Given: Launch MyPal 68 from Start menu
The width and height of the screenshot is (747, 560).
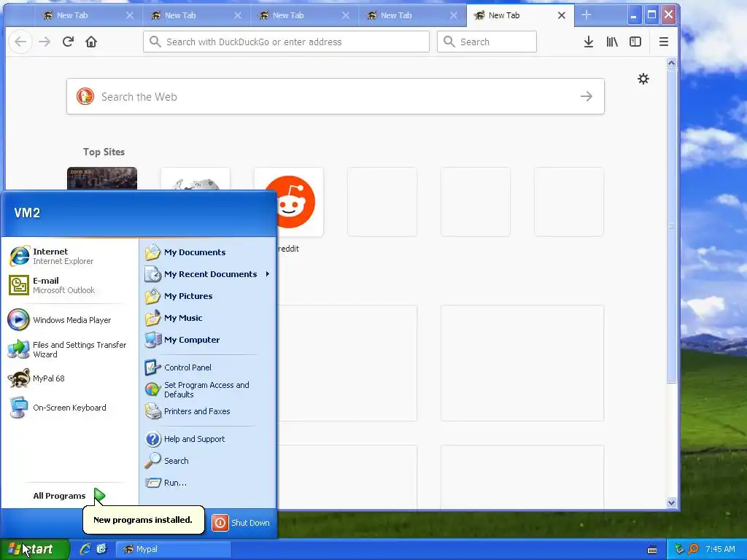Looking at the screenshot, I should click(69, 378).
